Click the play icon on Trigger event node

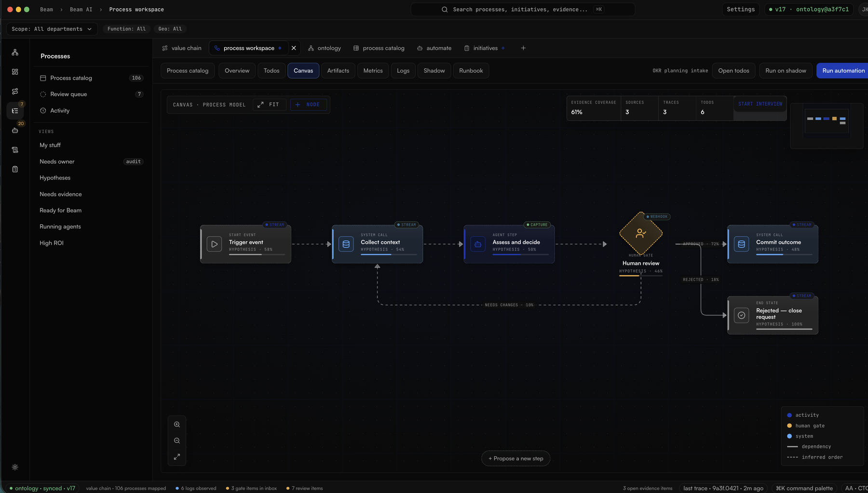pos(215,244)
